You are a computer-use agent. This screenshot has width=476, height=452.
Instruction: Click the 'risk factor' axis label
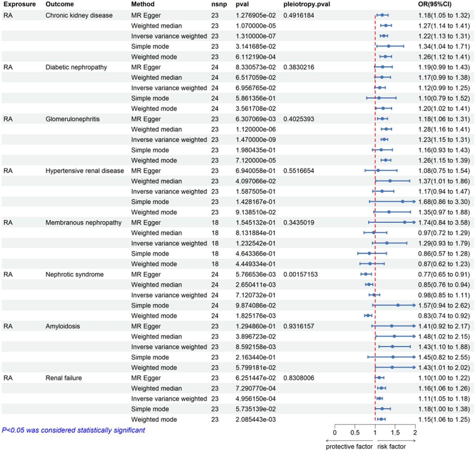coord(391,446)
